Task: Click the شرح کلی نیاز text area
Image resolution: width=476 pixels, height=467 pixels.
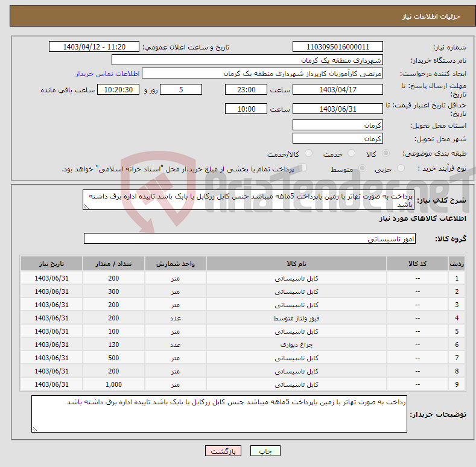Action: pos(249,200)
